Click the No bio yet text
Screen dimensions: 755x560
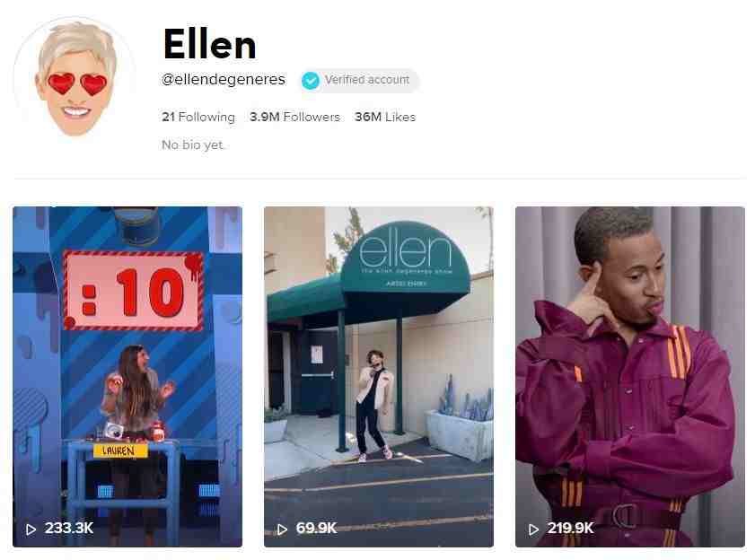(x=193, y=144)
